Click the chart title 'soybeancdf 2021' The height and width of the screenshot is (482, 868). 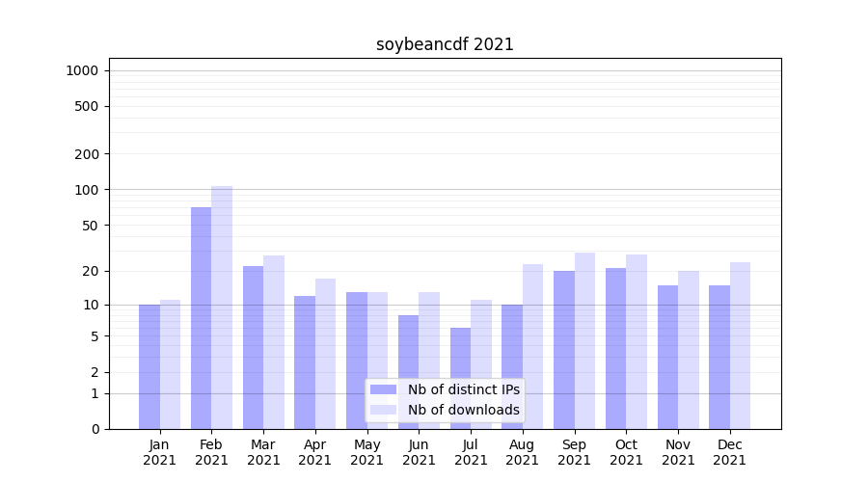(445, 45)
